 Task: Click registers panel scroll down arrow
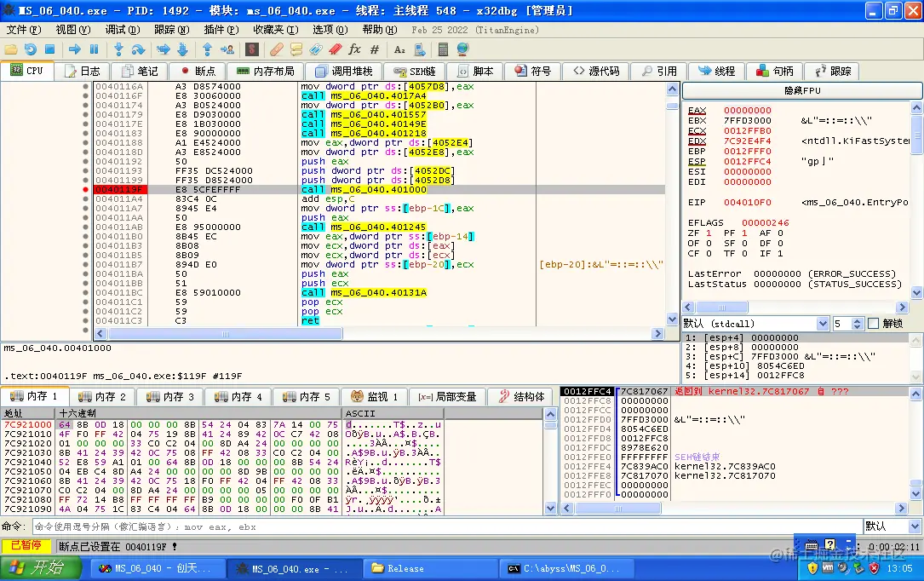pyautogui.click(x=916, y=292)
